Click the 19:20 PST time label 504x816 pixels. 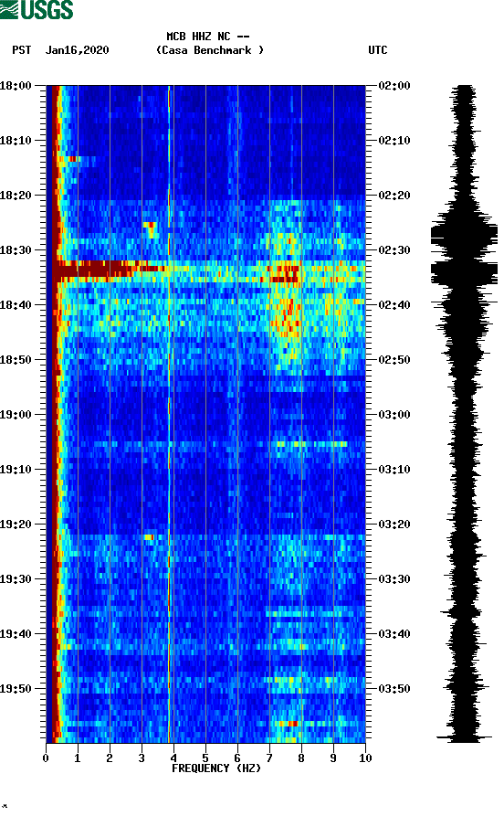tap(16, 525)
